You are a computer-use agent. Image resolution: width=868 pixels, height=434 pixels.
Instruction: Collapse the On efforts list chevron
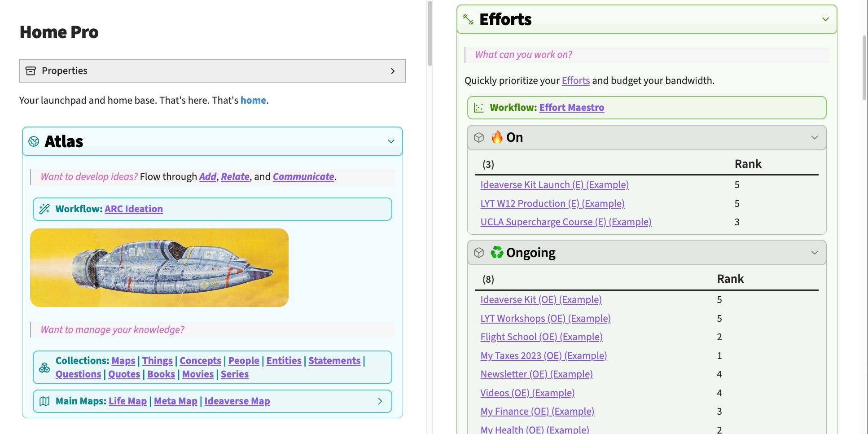pyautogui.click(x=815, y=137)
